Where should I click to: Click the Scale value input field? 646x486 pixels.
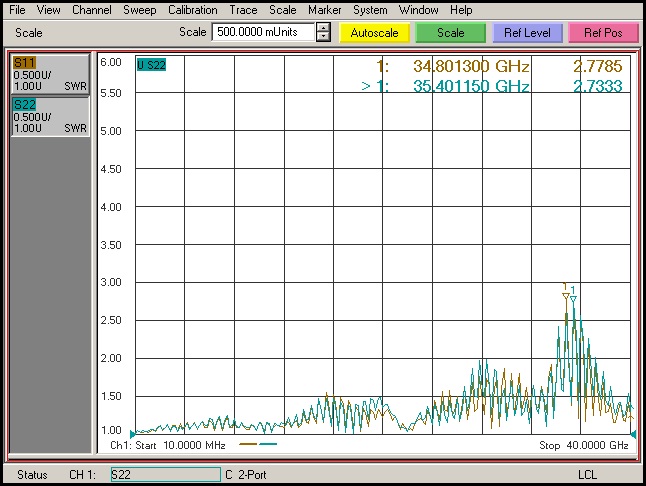262,32
